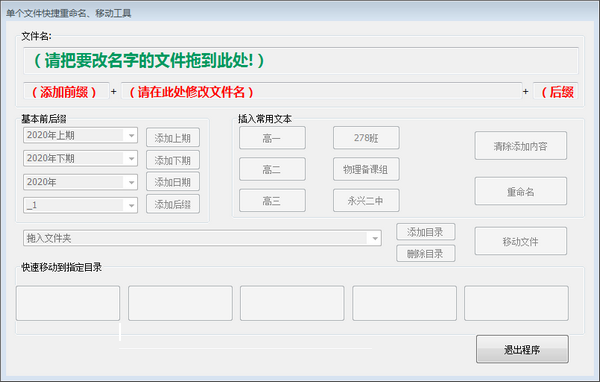Click the 添加下期 button
Image resolution: width=600 pixels, height=382 pixels.
(173, 160)
